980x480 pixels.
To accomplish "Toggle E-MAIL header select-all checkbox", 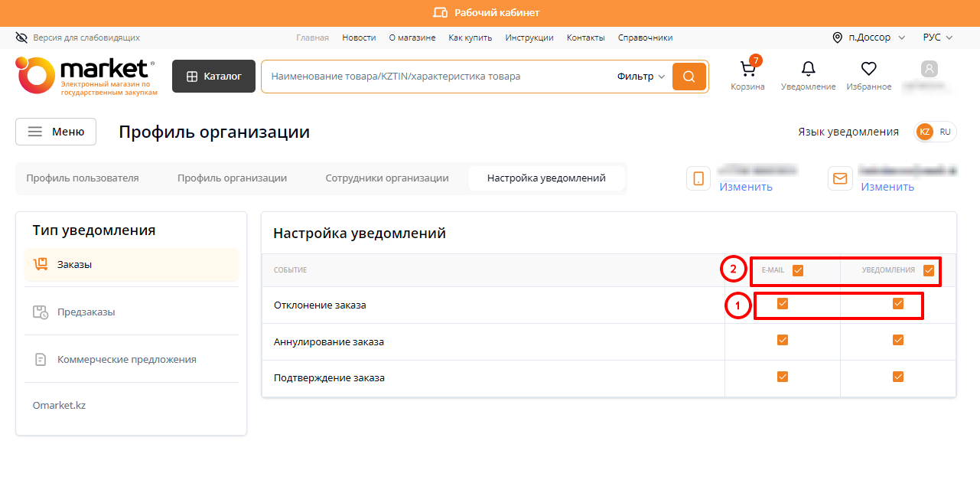I will tap(798, 270).
